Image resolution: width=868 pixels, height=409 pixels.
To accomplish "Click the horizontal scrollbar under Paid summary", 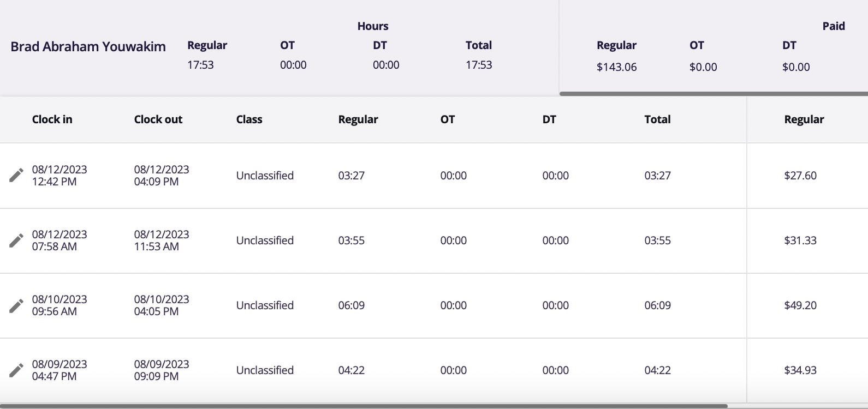I will (x=710, y=94).
